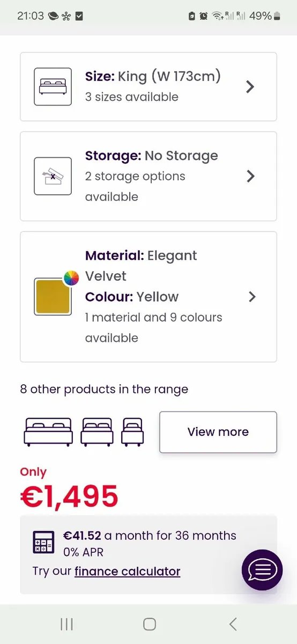
Task: Open Android recent apps
Action: pos(66,624)
